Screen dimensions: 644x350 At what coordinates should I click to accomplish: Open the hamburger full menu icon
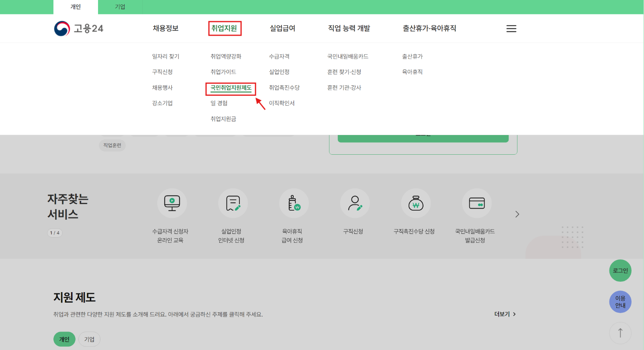pyautogui.click(x=511, y=29)
